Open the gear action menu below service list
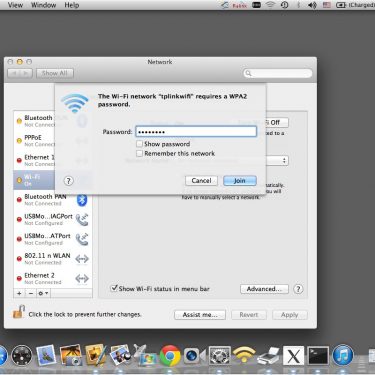 (43, 293)
